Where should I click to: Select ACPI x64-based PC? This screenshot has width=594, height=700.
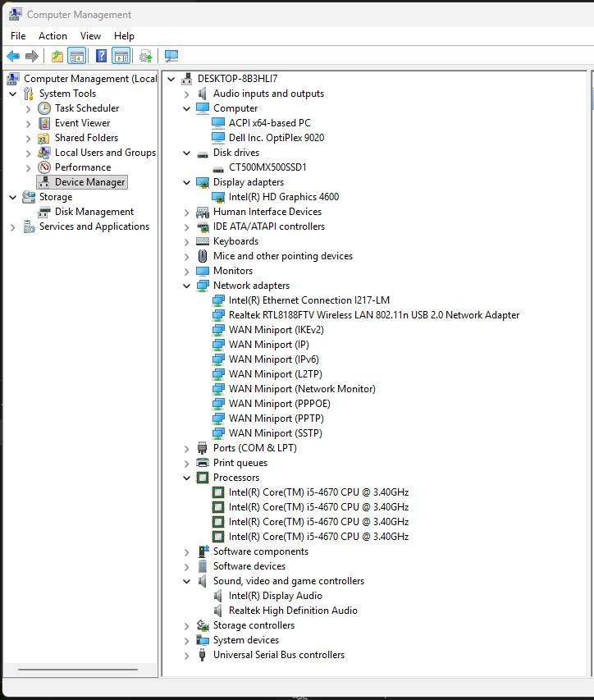coord(270,123)
